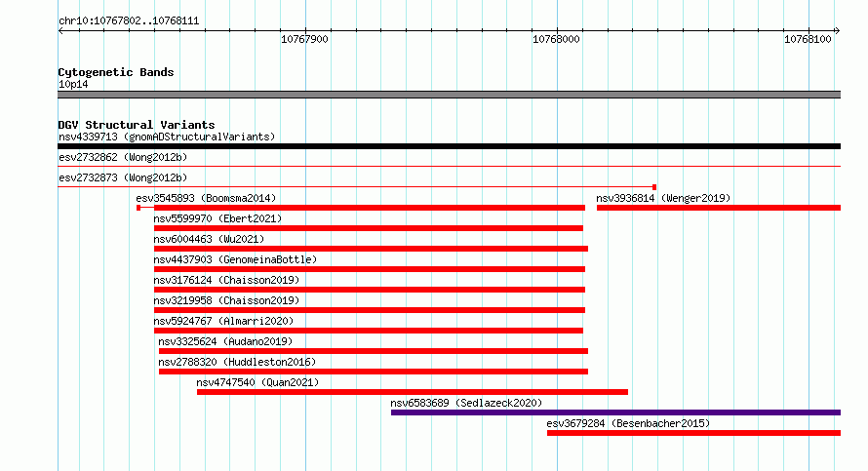Click the esv3545893 (Boomsma2014) label

(206, 198)
